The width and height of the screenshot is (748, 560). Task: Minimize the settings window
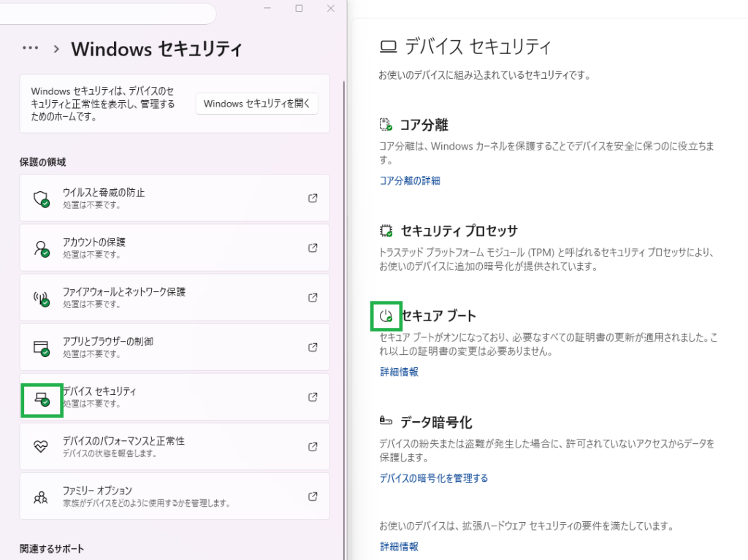pos(267,9)
